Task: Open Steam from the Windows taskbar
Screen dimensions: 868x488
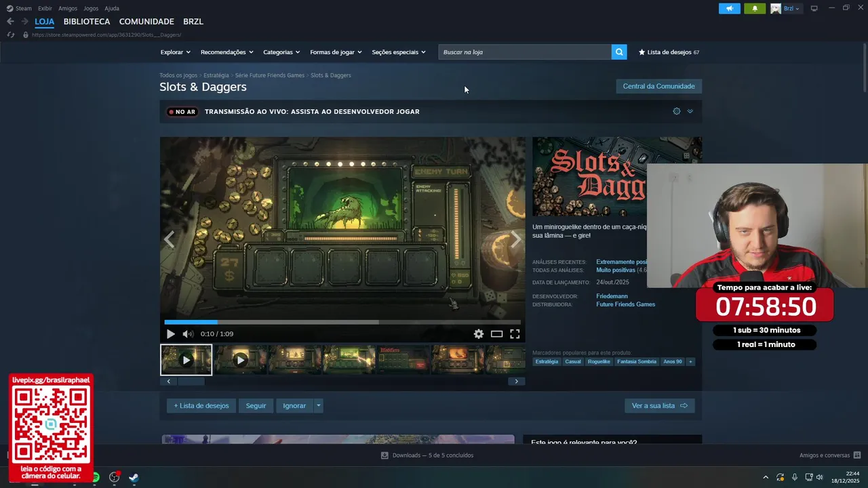Action: [x=134, y=477]
